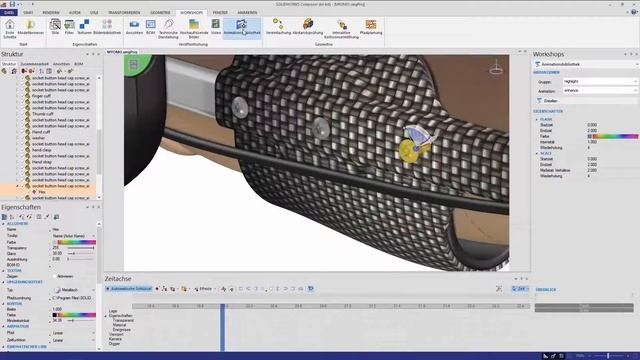Open the Abstandsprüfung workshop
The width and height of the screenshot is (640, 360).
[x=308, y=27]
